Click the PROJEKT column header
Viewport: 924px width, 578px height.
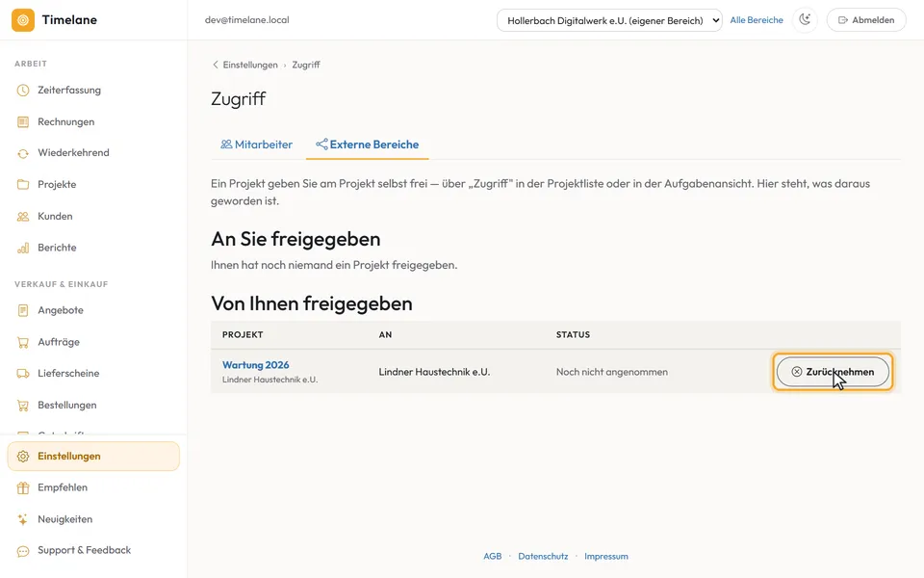click(243, 334)
